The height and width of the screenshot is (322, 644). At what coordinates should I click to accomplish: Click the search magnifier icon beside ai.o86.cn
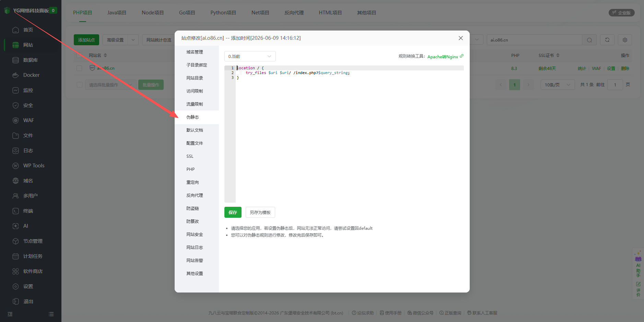click(589, 40)
